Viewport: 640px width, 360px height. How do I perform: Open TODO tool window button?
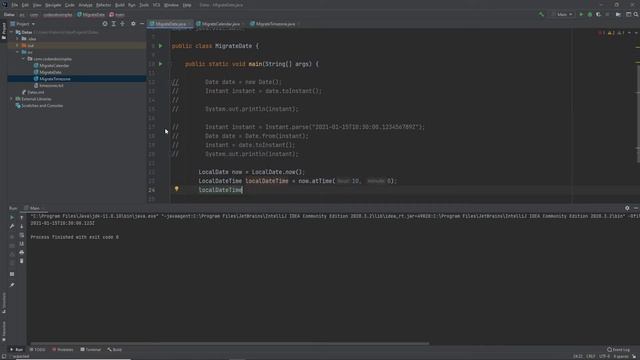click(x=38, y=349)
